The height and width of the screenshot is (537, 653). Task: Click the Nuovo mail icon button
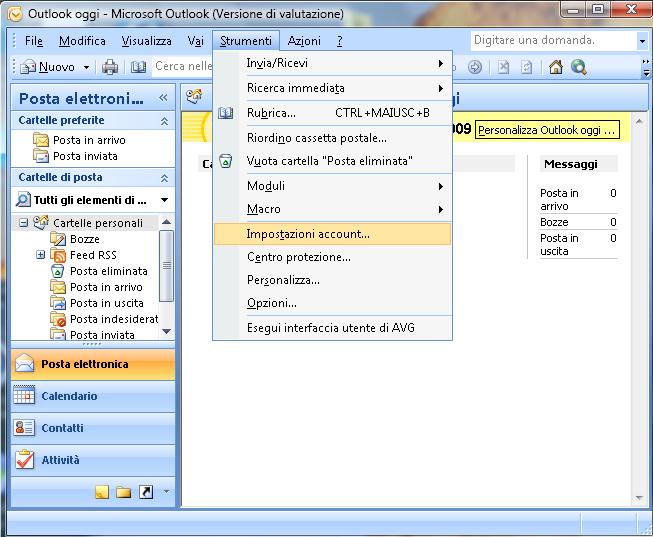tap(47, 67)
